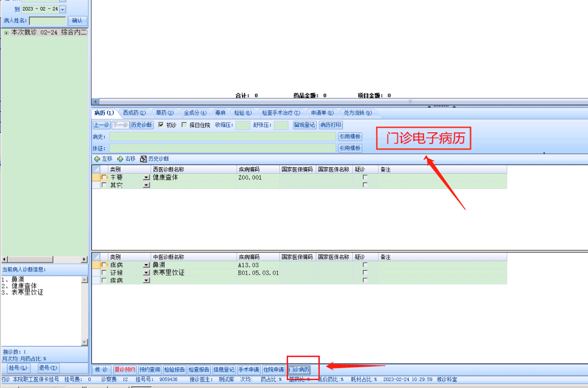This screenshot has width=588, height=388.
Task: Click the 历史诊断 button beside 下一诊
Action: pos(141,125)
